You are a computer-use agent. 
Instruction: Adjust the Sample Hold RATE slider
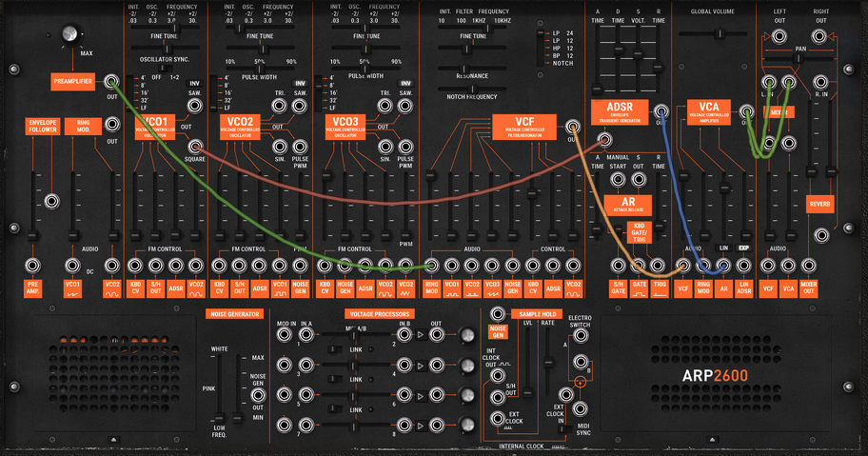click(547, 364)
